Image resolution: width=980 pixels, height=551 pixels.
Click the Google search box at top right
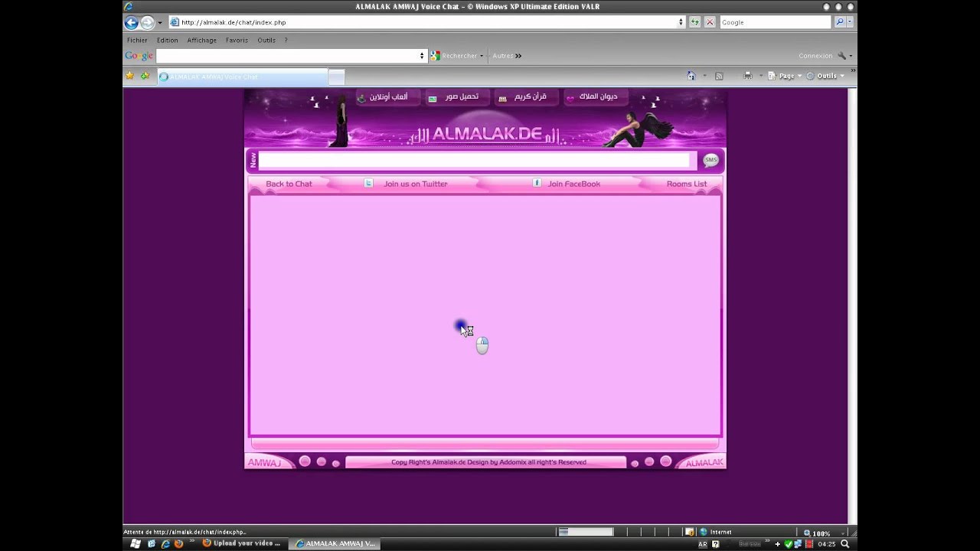coord(775,22)
